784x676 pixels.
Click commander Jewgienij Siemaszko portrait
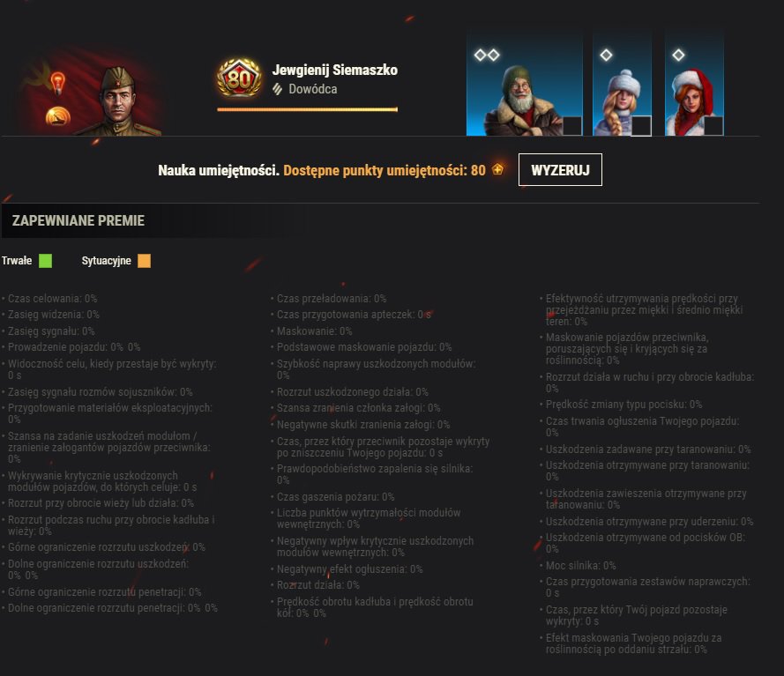118,101
